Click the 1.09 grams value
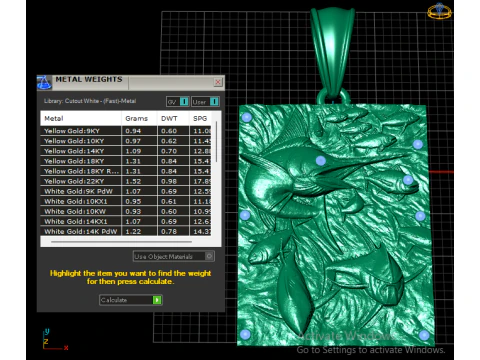Screen dimensions: 480x360 133,151
